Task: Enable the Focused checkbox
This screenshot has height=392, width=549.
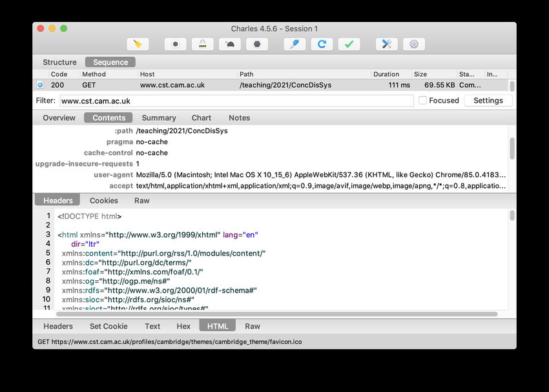Action: point(422,101)
